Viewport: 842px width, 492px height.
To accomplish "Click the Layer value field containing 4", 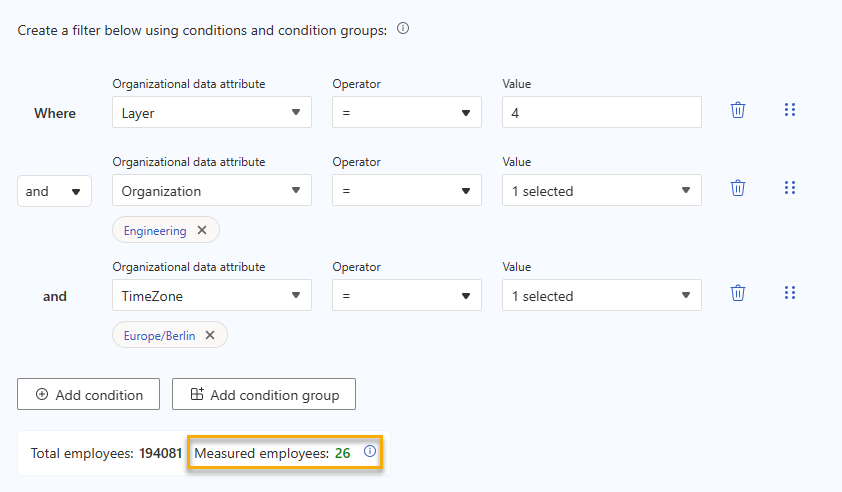I will (x=601, y=113).
